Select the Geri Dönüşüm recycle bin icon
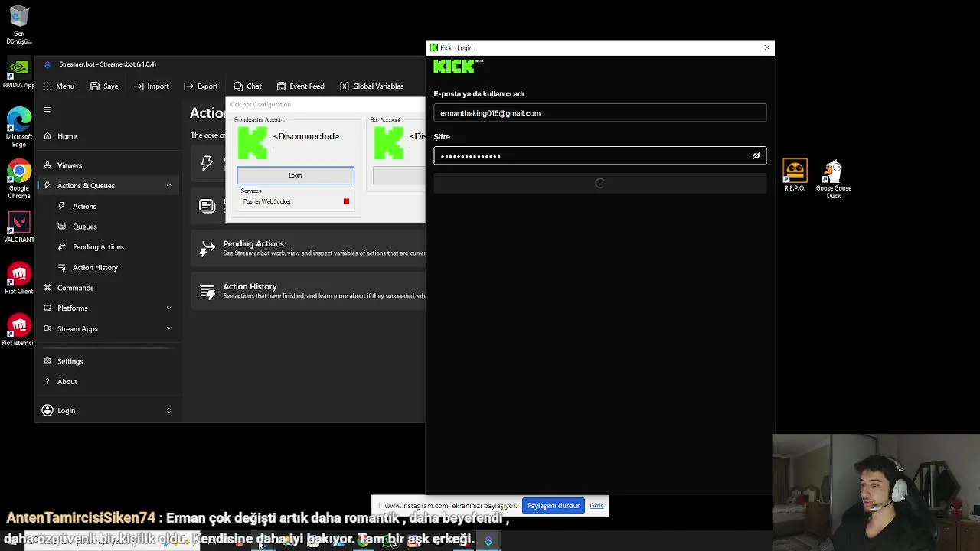This screenshot has width=980, height=551. tap(19, 25)
